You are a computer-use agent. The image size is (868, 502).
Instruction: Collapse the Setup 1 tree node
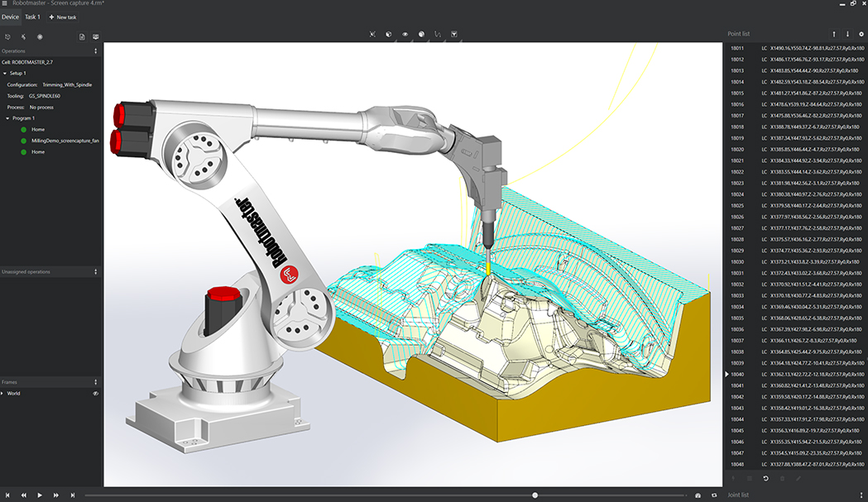(5, 73)
